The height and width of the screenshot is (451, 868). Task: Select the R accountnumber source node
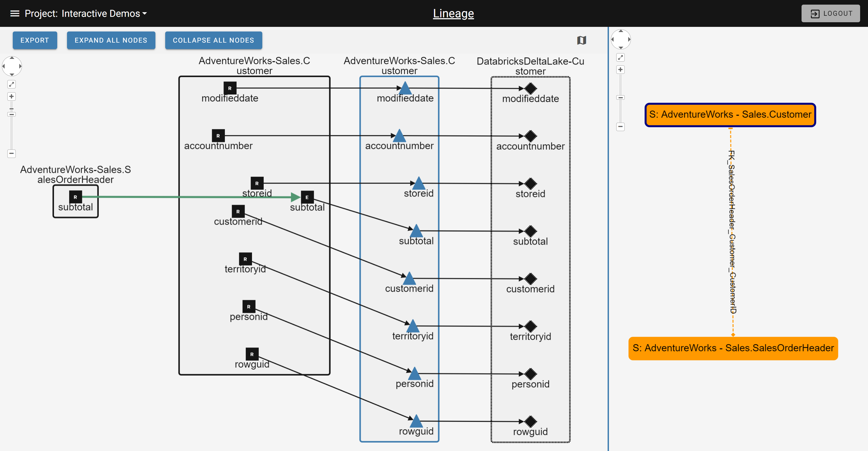click(218, 135)
